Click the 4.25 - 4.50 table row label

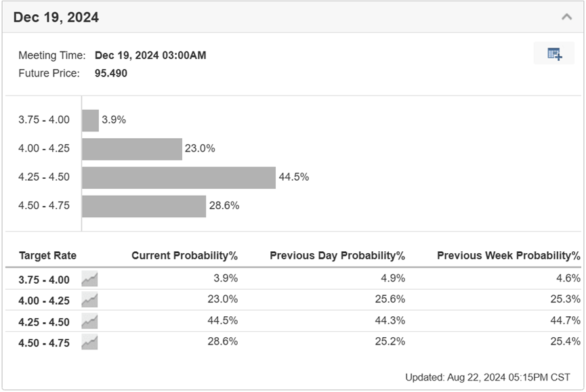point(44,322)
